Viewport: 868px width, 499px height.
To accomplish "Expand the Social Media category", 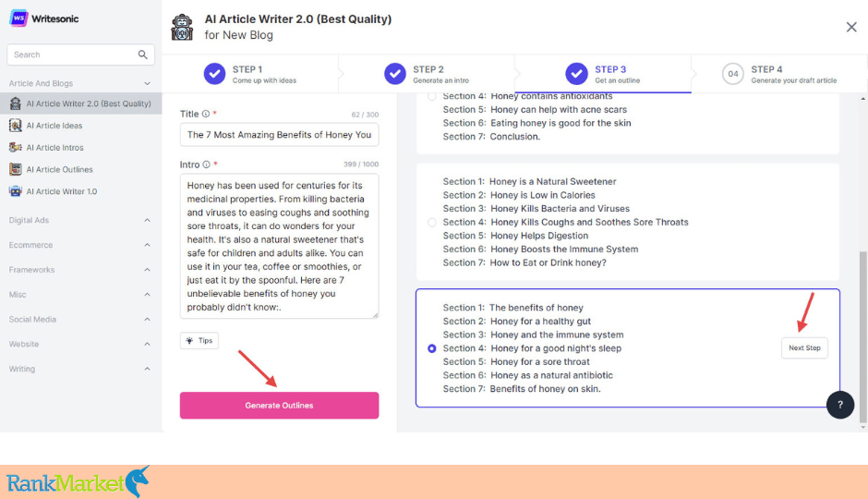I will [x=147, y=319].
